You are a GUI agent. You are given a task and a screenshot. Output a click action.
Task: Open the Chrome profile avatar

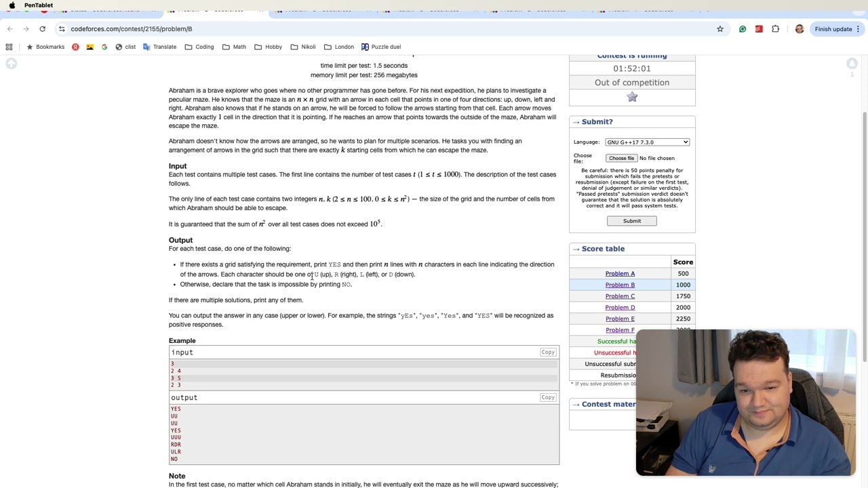(x=800, y=28)
